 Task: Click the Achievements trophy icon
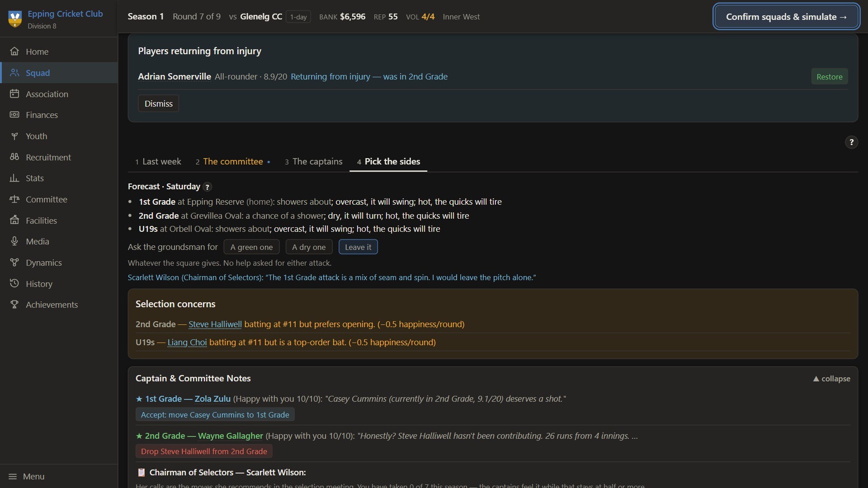click(14, 305)
